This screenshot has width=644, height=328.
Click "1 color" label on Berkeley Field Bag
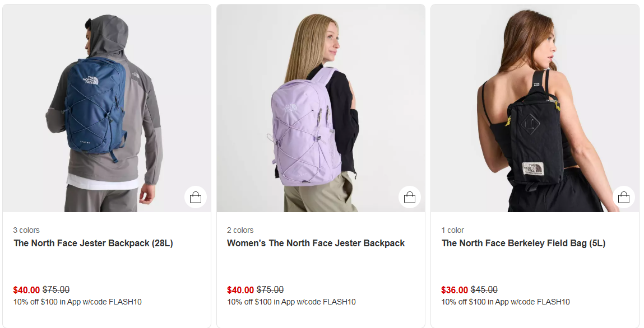(x=453, y=230)
